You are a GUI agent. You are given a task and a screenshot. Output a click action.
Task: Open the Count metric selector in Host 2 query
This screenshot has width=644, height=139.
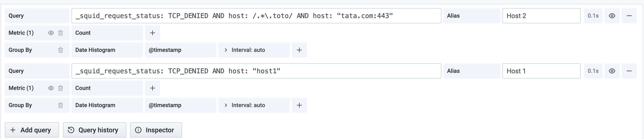click(107, 33)
